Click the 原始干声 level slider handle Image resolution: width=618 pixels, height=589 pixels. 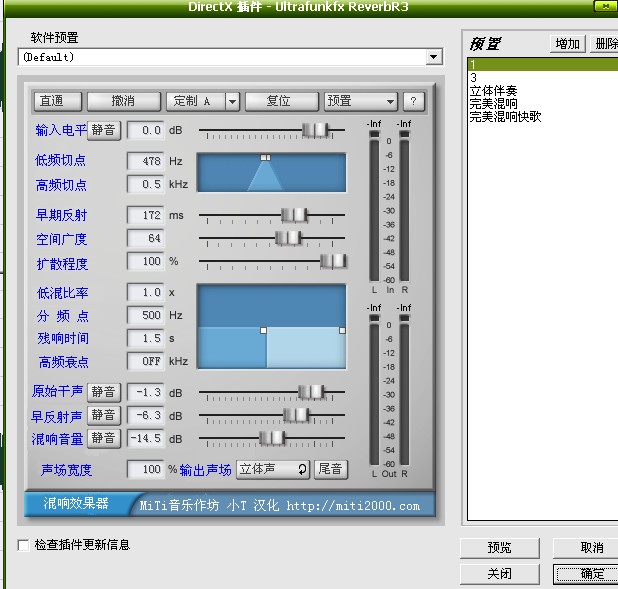(x=311, y=392)
